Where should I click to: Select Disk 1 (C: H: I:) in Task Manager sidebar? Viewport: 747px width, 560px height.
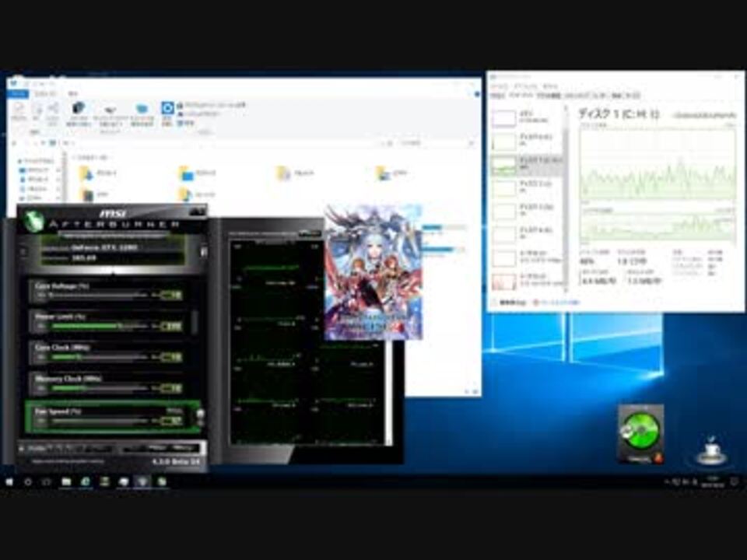pyautogui.click(x=527, y=164)
